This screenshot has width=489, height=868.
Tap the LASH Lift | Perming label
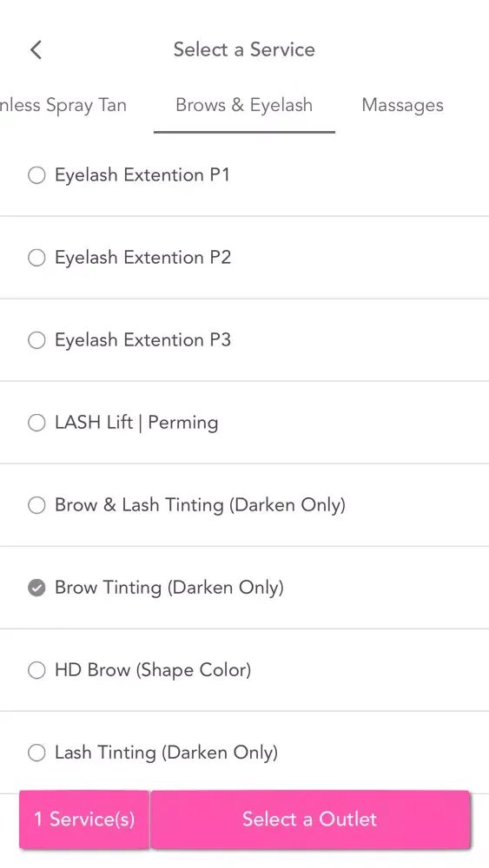pyautogui.click(x=136, y=423)
